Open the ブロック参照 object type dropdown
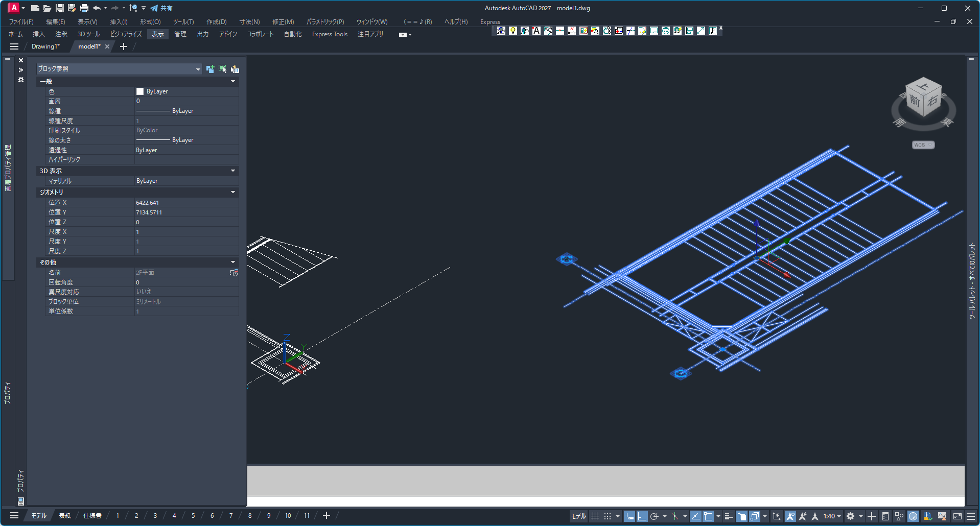Screen dimensions: 980x526 click(x=198, y=69)
